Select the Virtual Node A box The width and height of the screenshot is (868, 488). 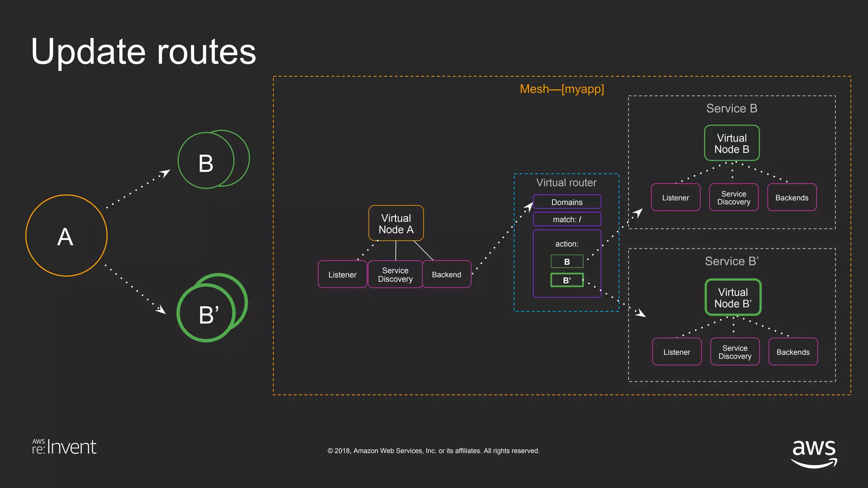[396, 224]
